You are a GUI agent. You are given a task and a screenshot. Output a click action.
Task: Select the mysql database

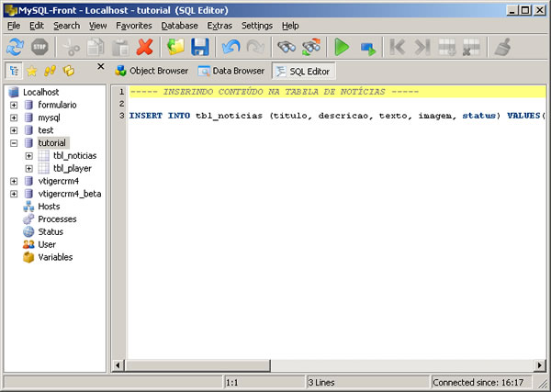click(50, 118)
